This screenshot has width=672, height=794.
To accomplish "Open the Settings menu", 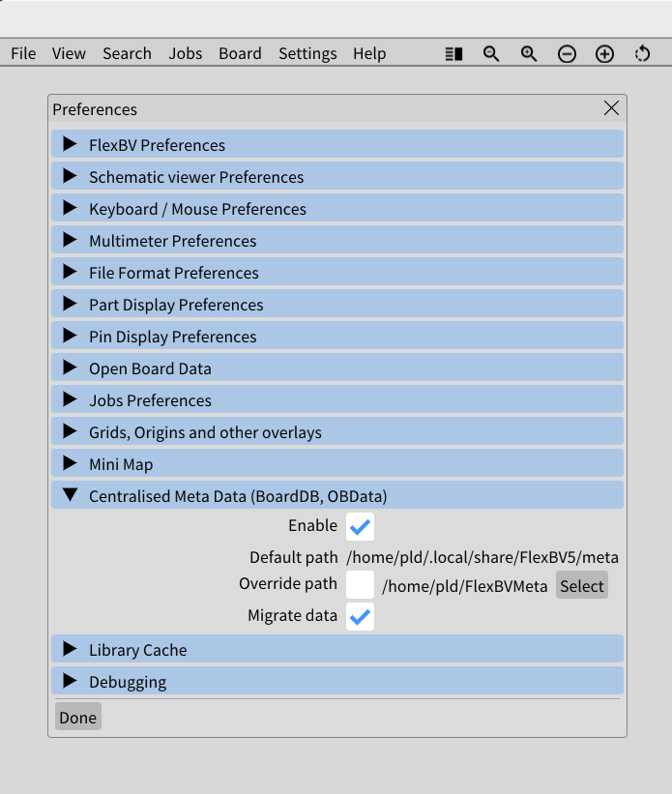I will pos(307,53).
